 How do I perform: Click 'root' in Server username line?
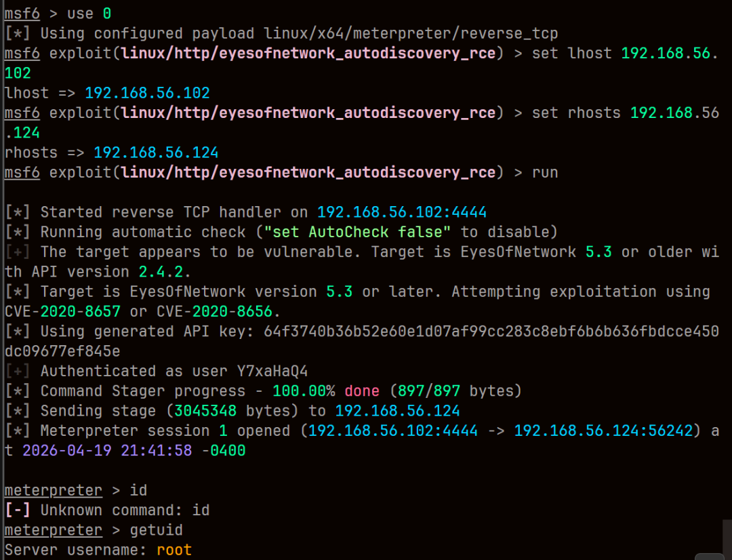[x=174, y=550]
